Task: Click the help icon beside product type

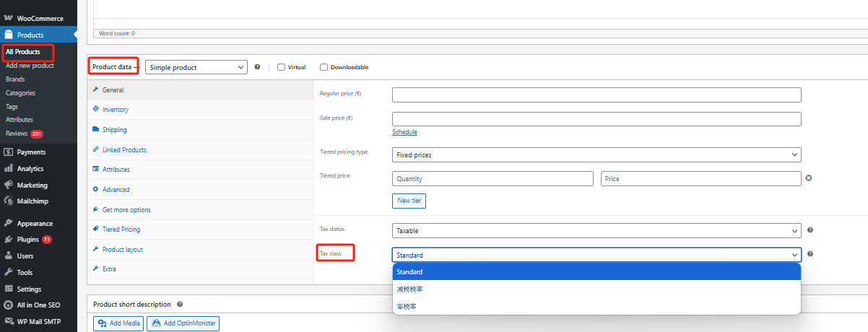Action: (x=257, y=67)
